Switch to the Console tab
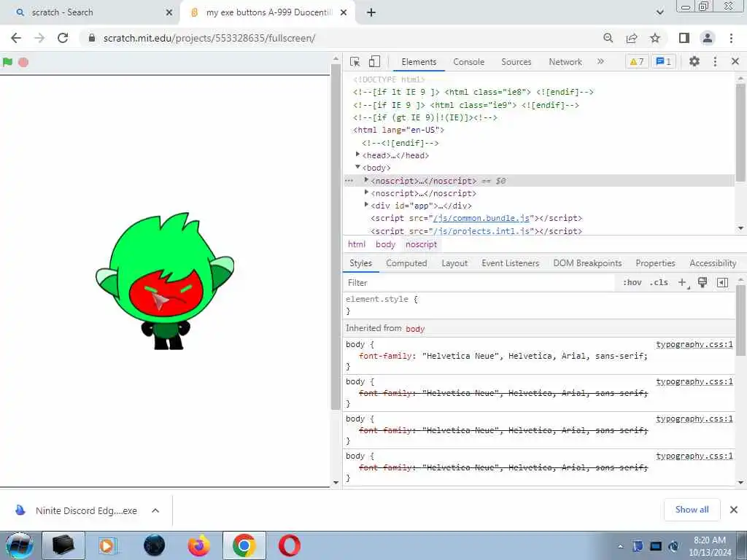The width and height of the screenshot is (747, 560). click(x=469, y=62)
